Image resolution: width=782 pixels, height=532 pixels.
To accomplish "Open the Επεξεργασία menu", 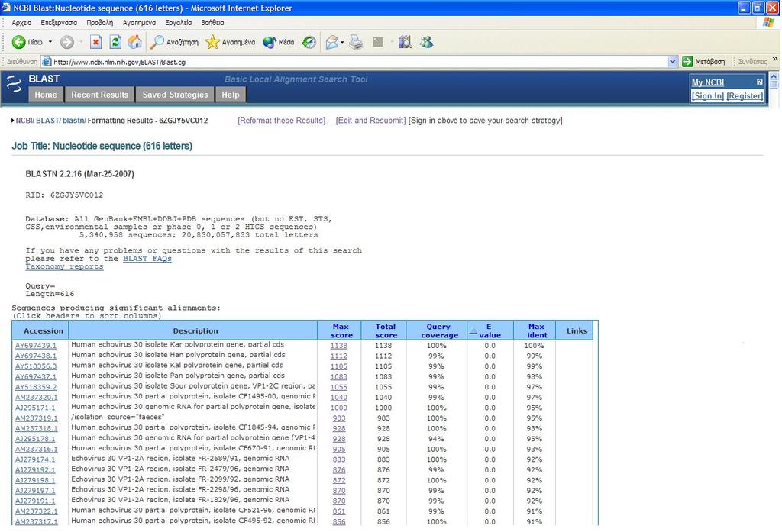I will click(x=59, y=22).
